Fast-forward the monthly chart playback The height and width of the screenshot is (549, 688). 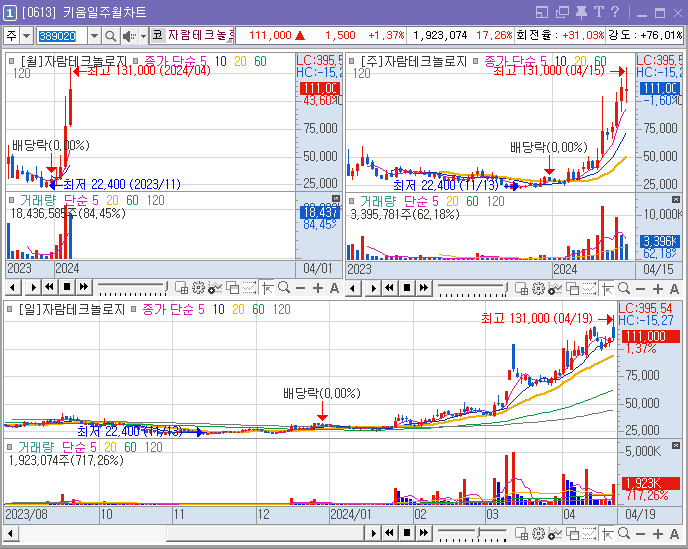(83, 288)
